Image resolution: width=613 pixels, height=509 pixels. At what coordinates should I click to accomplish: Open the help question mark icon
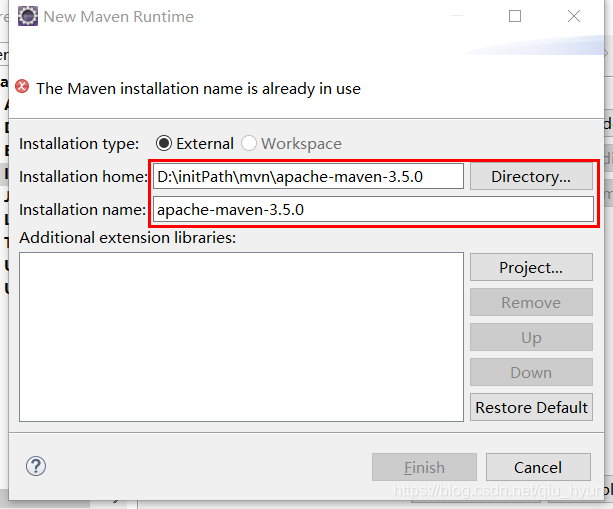coord(36,466)
